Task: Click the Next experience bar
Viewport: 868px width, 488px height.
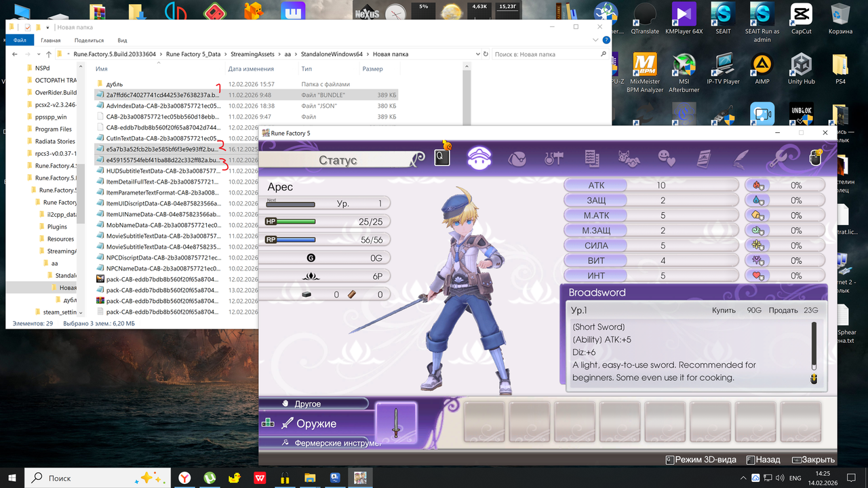Action: tap(290, 204)
